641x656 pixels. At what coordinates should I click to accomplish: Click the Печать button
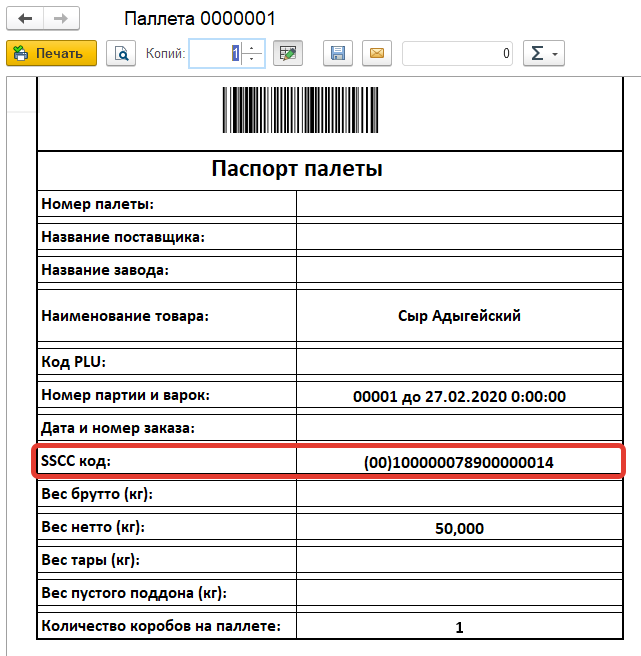click(52, 53)
